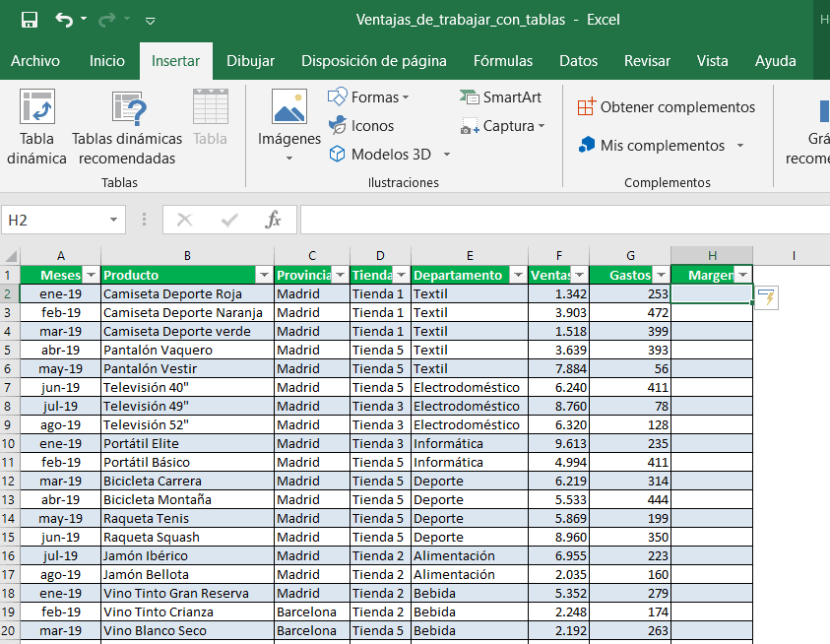
Task: Save the workbook with the floppy icon
Action: pos(30,20)
